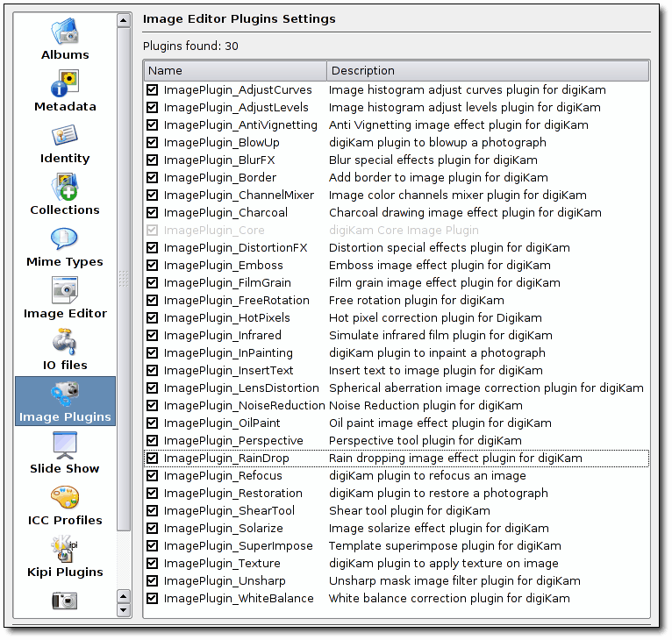Toggle the ImagePlugin_Border checkbox
Screen dimensions: 672x640
(x=152, y=177)
